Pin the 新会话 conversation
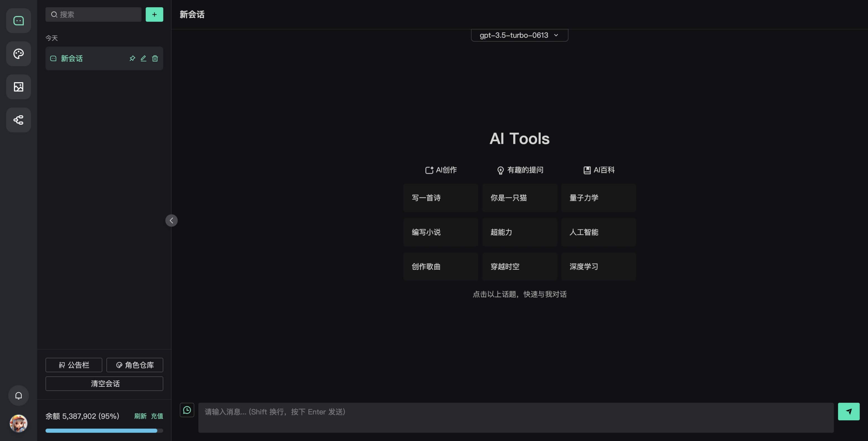This screenshot has width=868, height=441. click(x=132, y=58)
